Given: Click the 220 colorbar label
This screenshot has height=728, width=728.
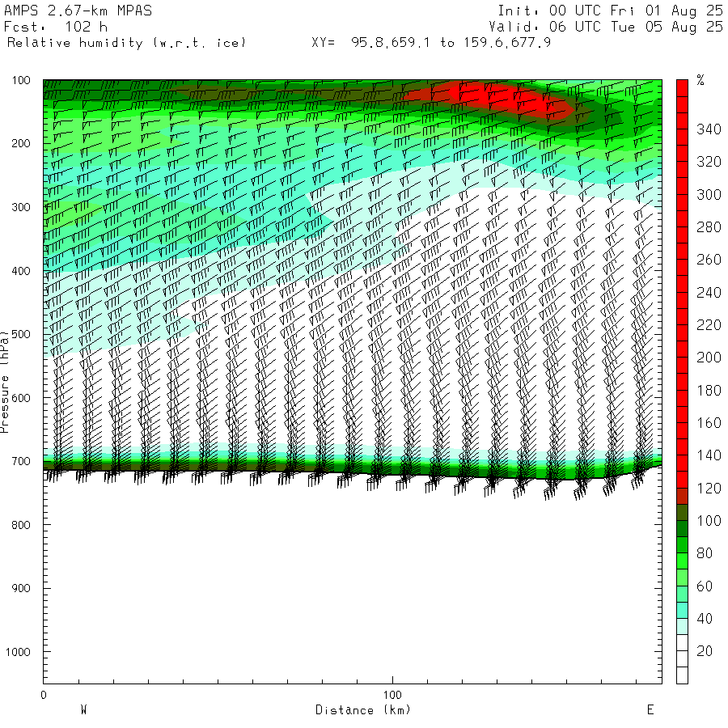Looking at the screenshot, I should [x=709, y=325].
